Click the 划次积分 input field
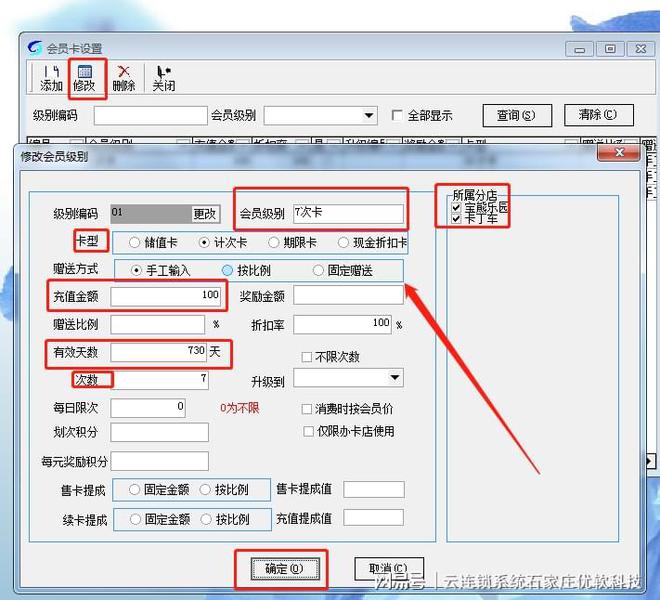The image size is (660, 600). tap(160, 432)
